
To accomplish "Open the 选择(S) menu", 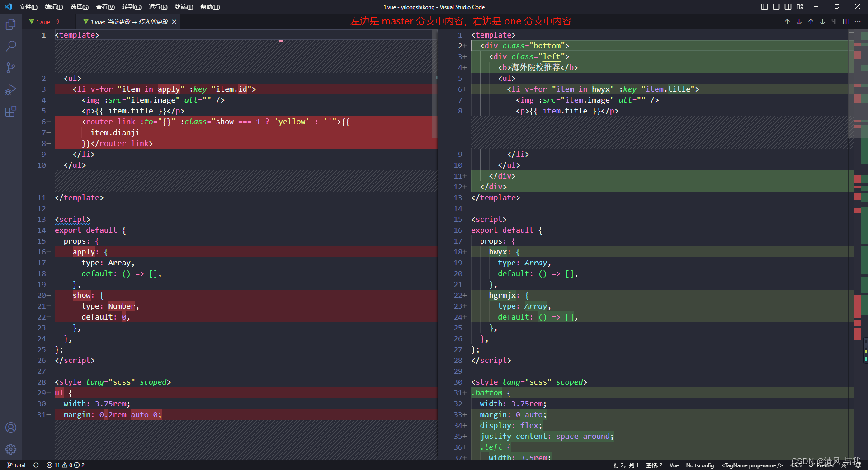I will click(80, 7).
